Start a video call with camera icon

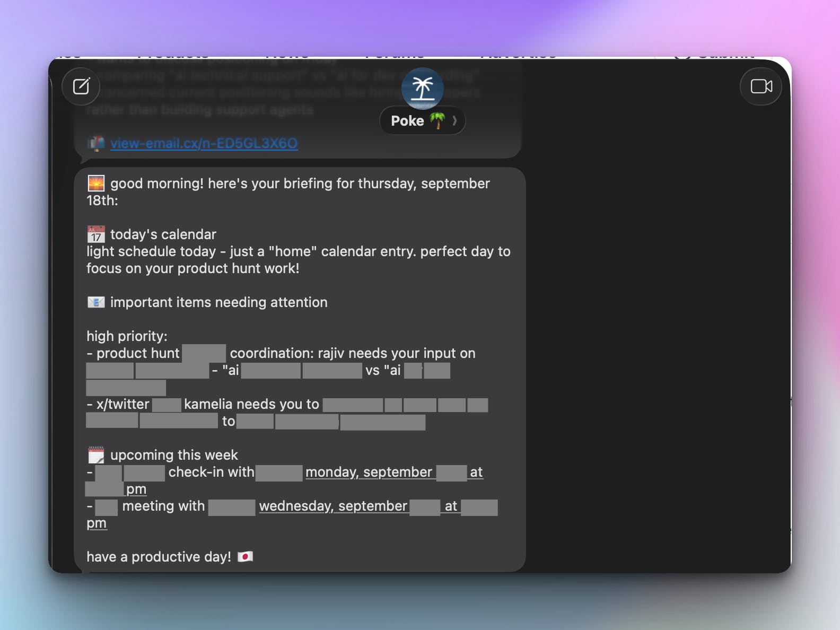tap(761, 86)
